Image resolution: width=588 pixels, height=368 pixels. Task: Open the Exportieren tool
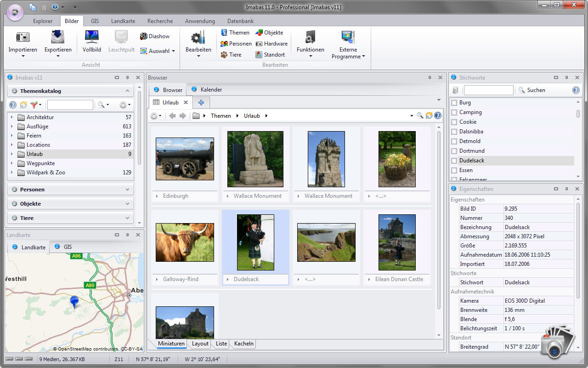coord(58,44)
